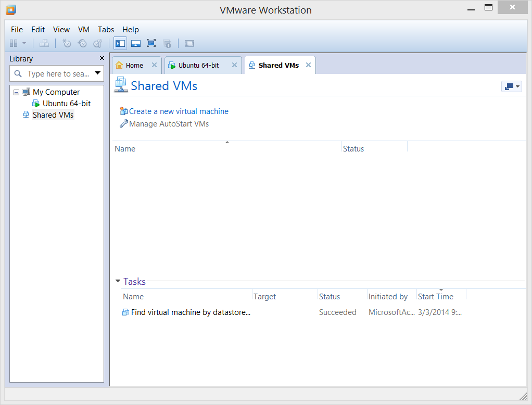The height and width of the screenshot is (405, 532).
Task: Enter full screen mode icon
Action: 151,43
